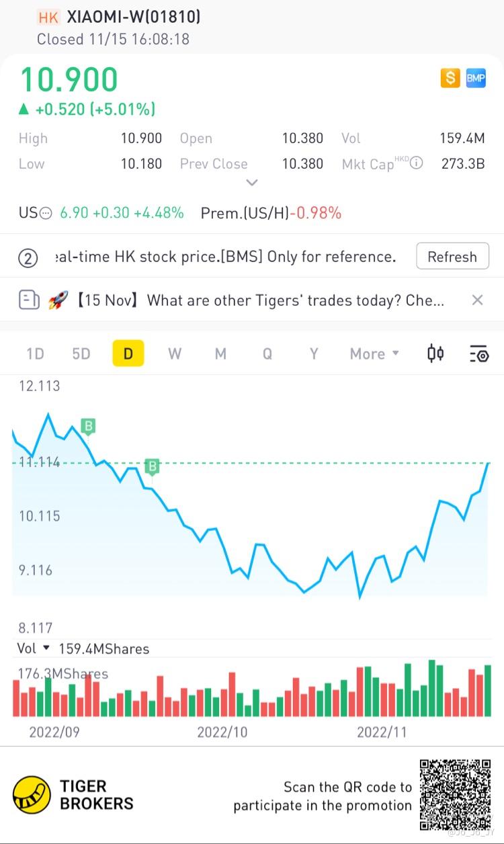Select the 5D timeframe tab
504x844 pixels.
(81, 353)
